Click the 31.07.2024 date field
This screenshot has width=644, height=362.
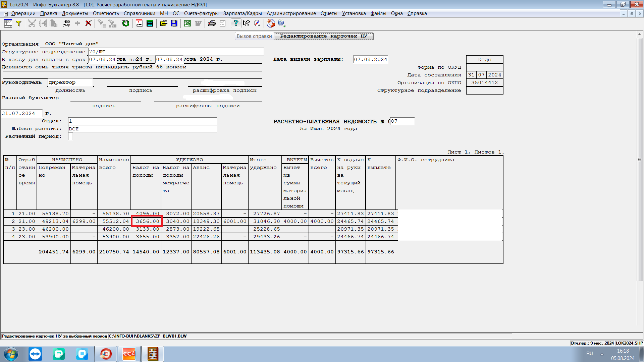pyautogui.click(x=22, y=113)
